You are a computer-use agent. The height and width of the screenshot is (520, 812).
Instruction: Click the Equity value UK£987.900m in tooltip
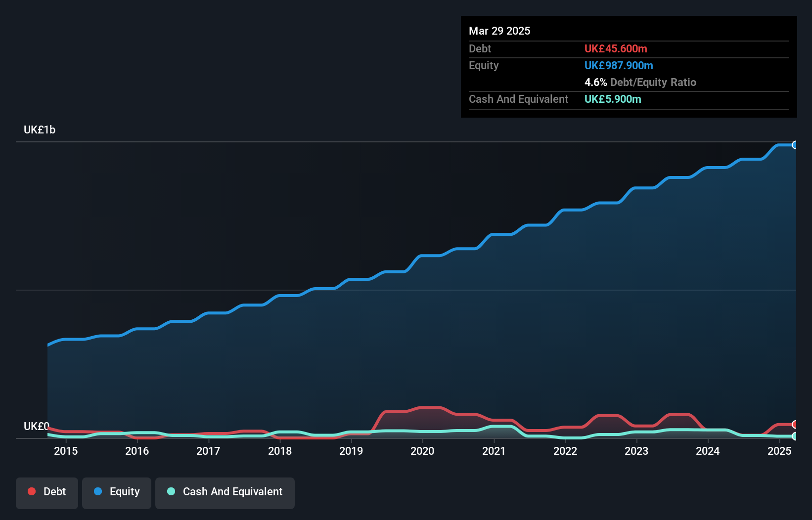click(619, 66)
